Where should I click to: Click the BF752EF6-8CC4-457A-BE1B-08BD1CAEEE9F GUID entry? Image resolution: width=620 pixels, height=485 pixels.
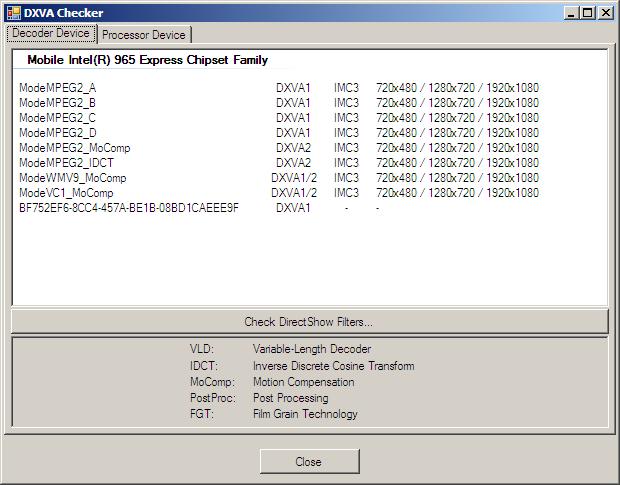(129, 208)
